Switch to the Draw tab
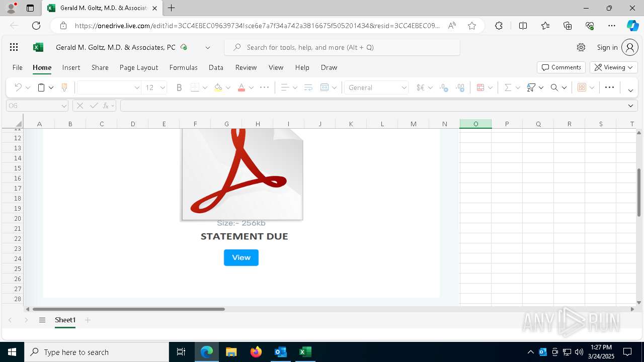The width and height of the screenshot is (644, 362). pos(329,67)
